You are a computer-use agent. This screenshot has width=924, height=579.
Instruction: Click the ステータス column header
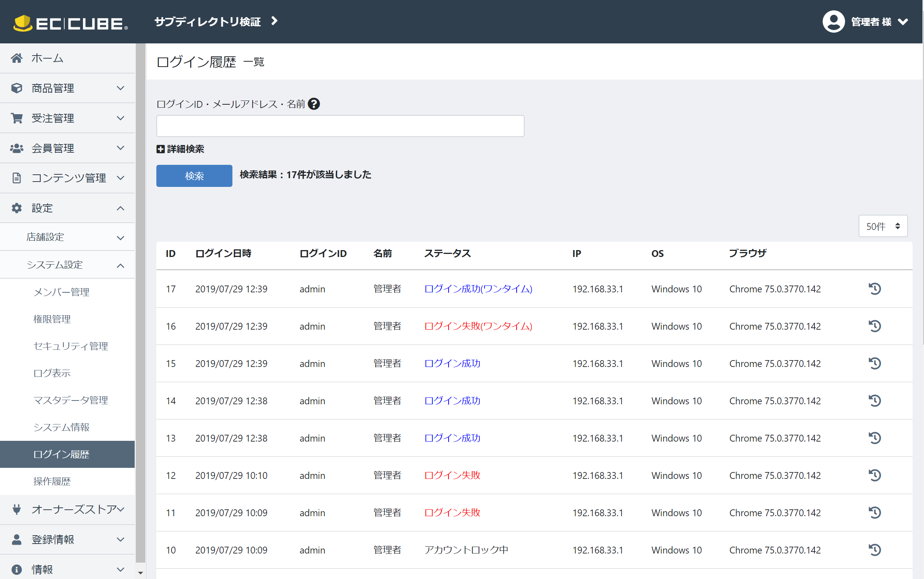point(447,253)
